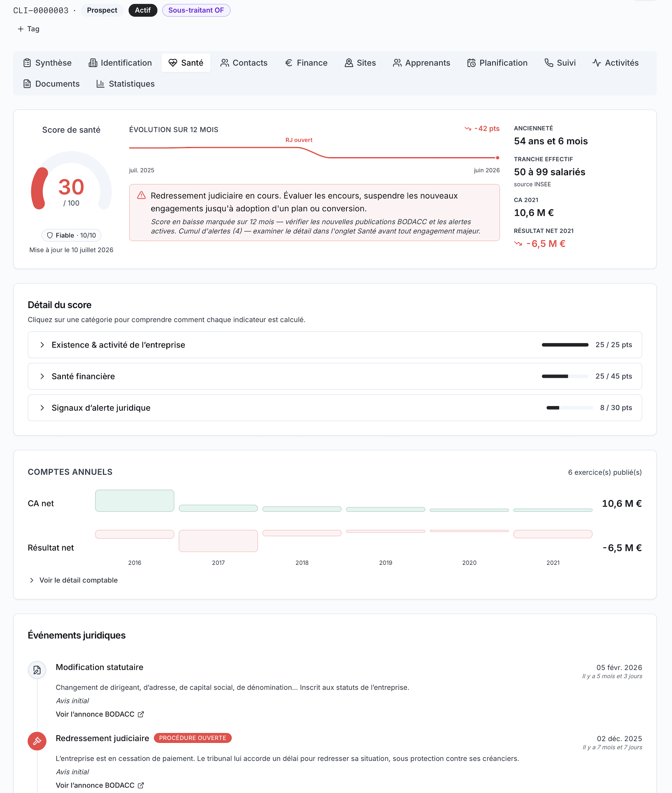Click the Finance euro icon
Image resolution: width=672 pixels, height=793 pixels.
click(289, 63)
